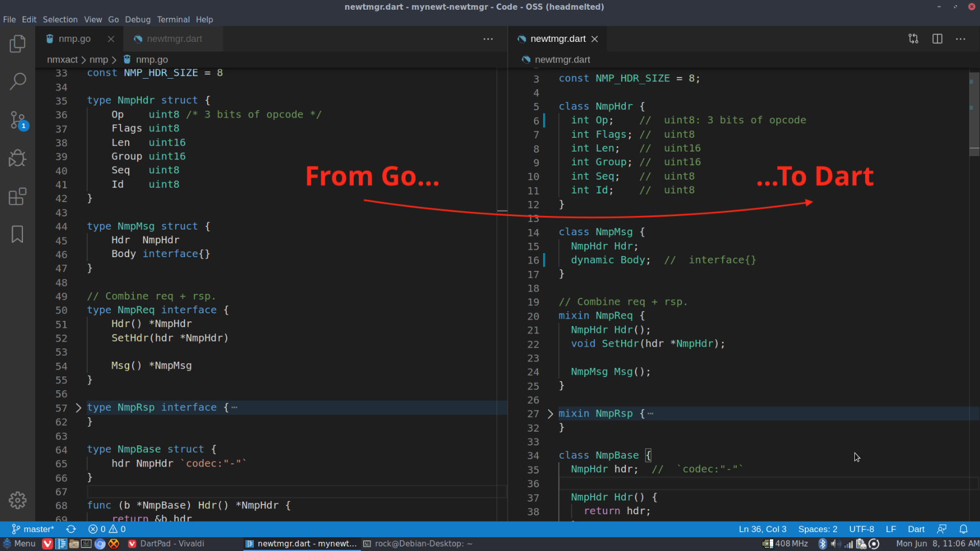980x551 pixels.
Task: Click the master* branch in status bar
Action: [x=33, y=529]
